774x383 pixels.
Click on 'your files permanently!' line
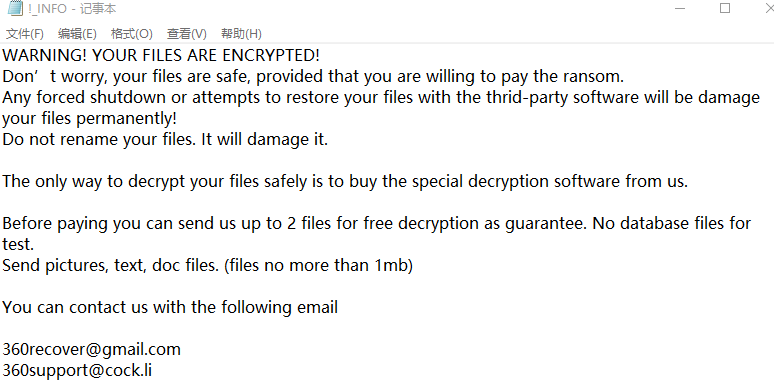[89, 118]
